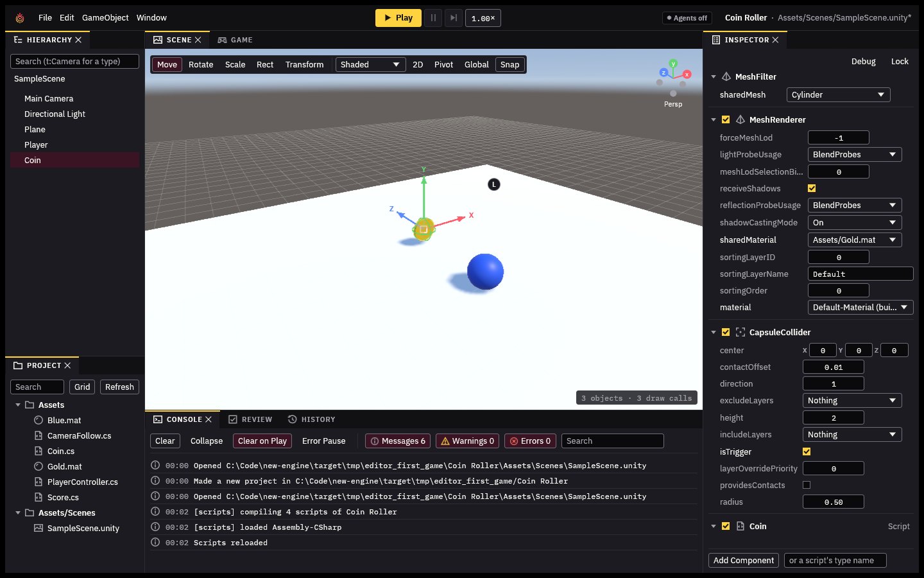Viewport: 924px width, 578px height.
Task: Clear the console with the Clear button
Action: [165, 441]
